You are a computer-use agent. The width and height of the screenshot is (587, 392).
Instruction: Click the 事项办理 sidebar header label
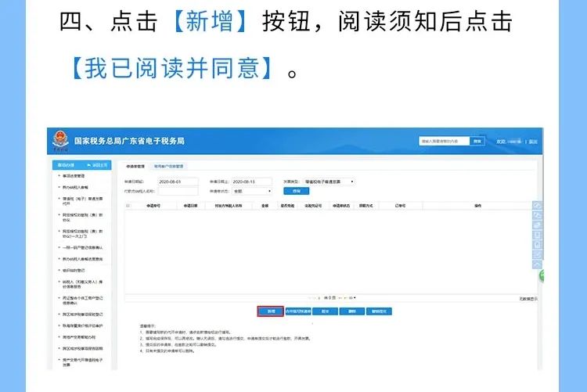[66, 165]
